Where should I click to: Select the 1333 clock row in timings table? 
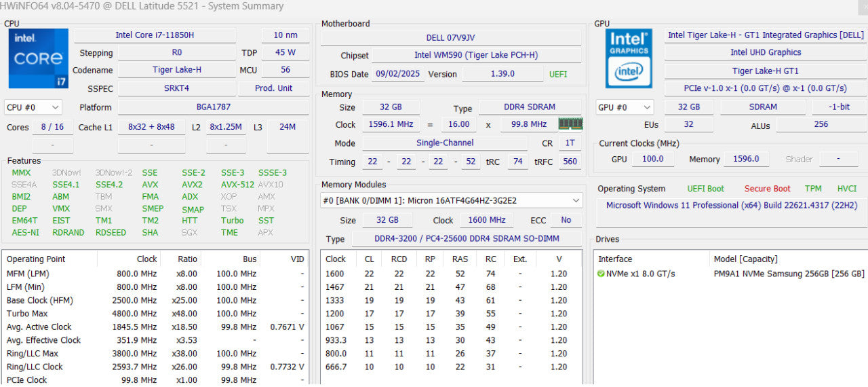point(450,300)
